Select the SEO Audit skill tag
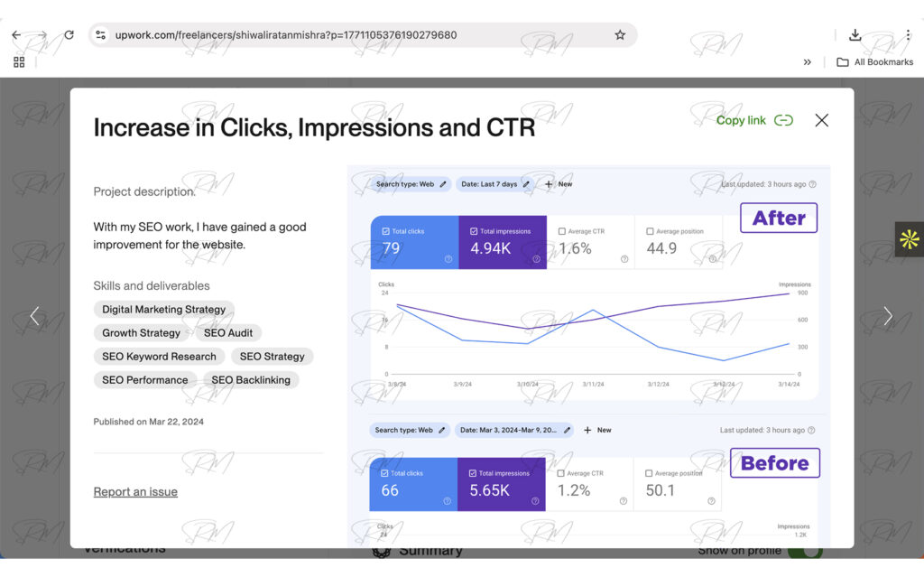This screenshot has width=924, height=577. (x=228, y=333)
